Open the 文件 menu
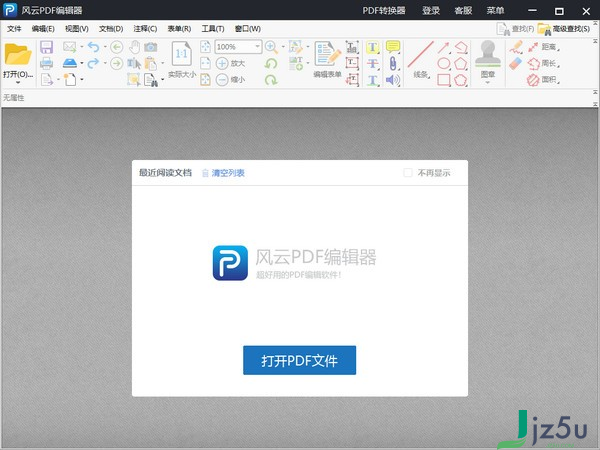600x450 pixels. (14, 29)
